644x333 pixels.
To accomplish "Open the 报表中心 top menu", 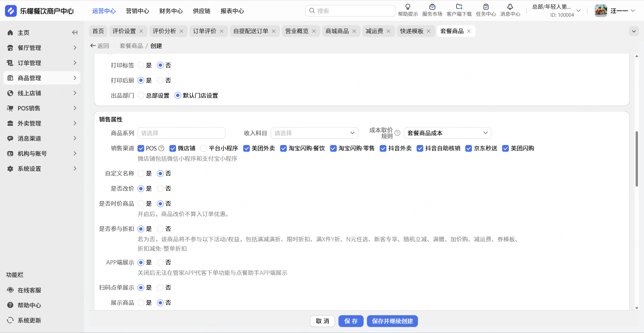I will (232, 11).
